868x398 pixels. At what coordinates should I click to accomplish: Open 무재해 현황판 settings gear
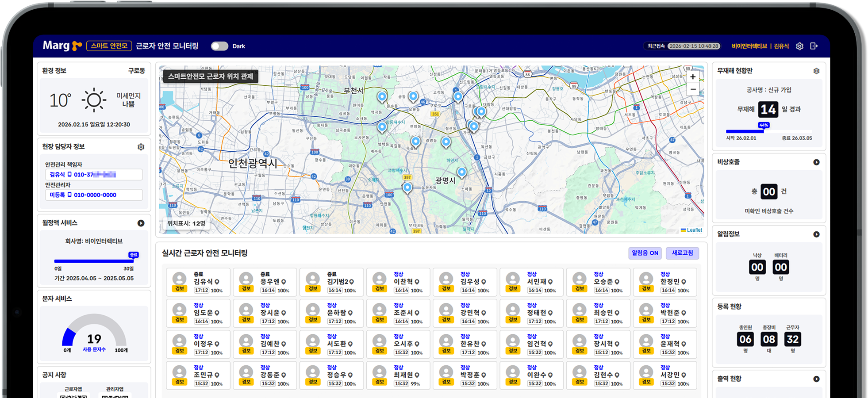816,71
